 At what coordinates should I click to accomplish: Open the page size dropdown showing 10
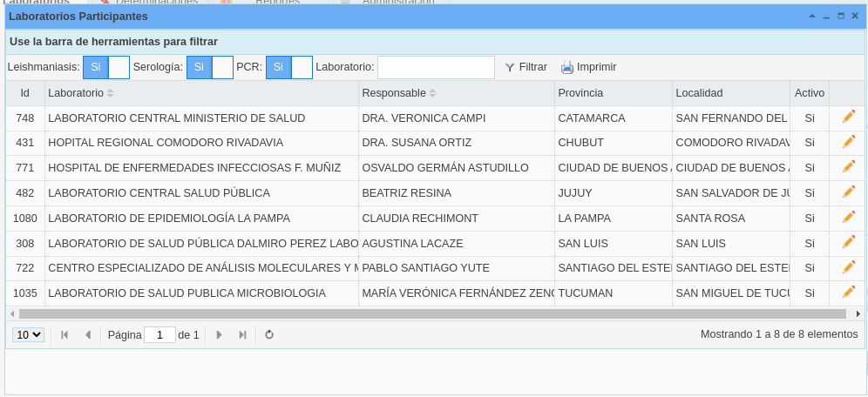(28, 334)
